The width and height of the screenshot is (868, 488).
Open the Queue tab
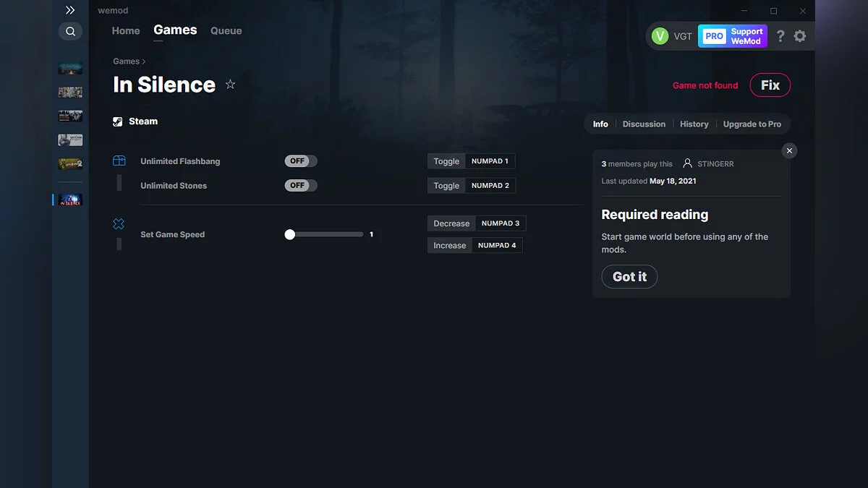226,30
